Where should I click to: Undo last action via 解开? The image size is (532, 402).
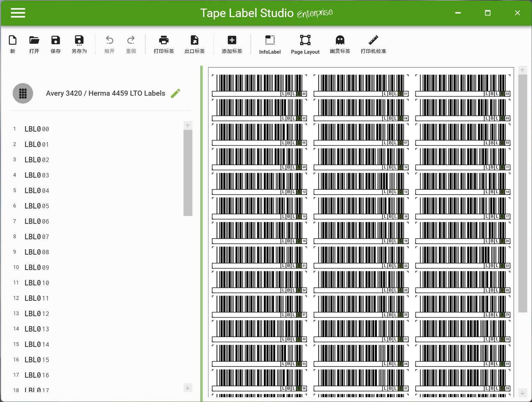(109, 44)
